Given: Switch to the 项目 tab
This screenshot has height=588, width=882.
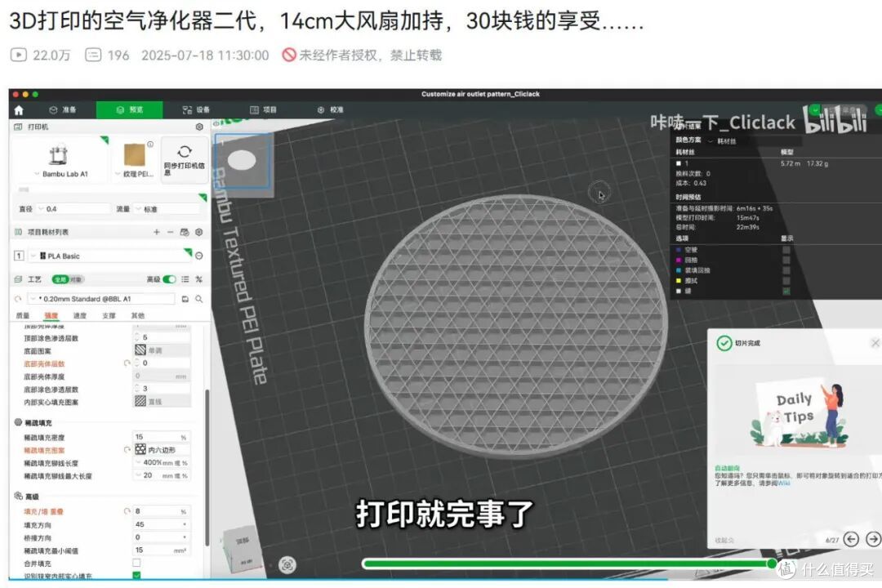Looking at the screenshot, I should pyautogui.click(x=263, y=109).
